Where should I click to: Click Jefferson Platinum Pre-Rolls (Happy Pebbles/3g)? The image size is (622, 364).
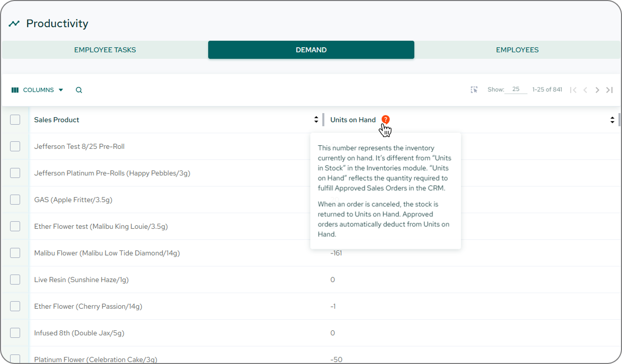(x=112, y=173)
